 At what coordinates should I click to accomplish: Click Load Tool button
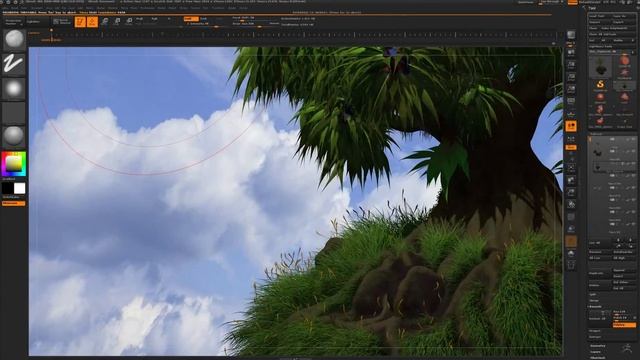pos(599,16)
